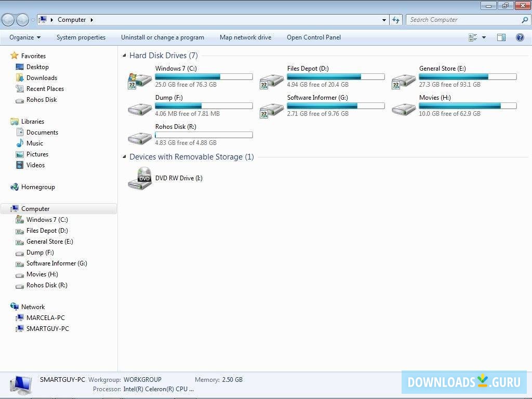Image resolution: width=532 pixels, height=399 pixels.
Task: Click Rohos Disk (R:) capacity bar
Action: coord(204,135)
